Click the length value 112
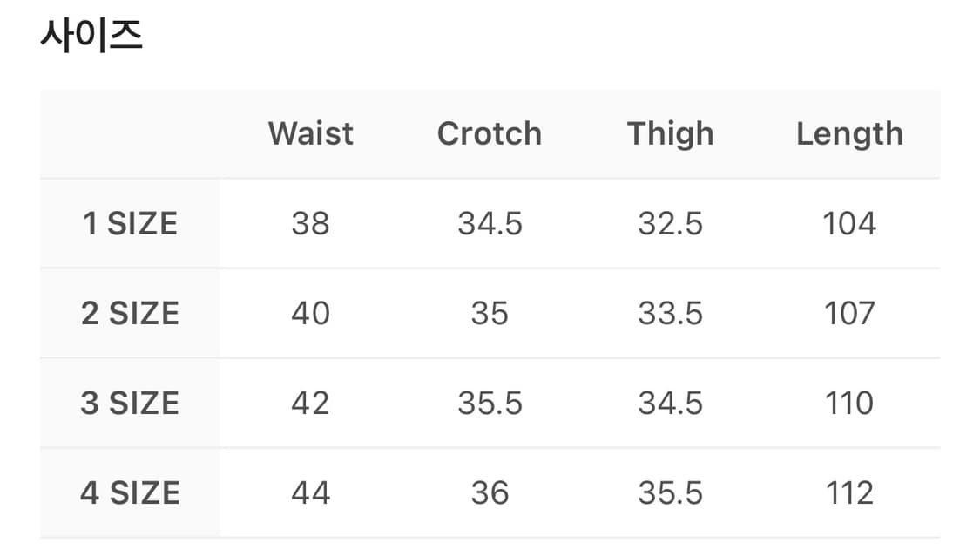 [849, 493]
